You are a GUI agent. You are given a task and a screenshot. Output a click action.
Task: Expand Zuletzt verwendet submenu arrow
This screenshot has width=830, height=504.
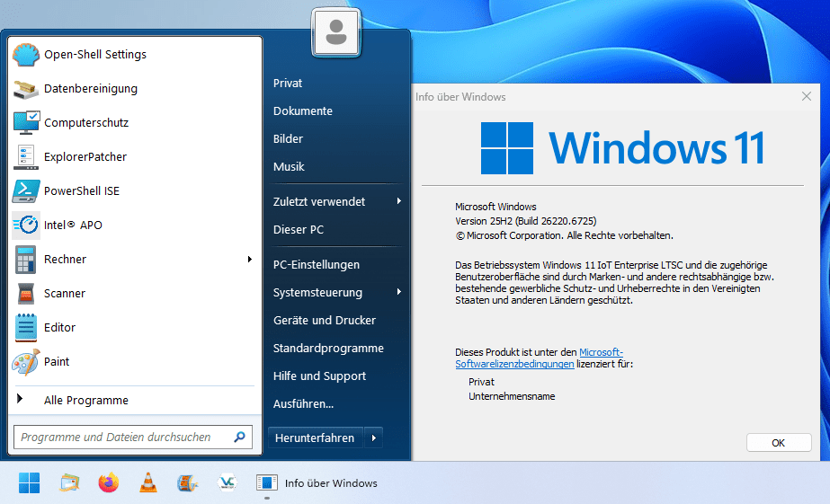pos(398,201)
